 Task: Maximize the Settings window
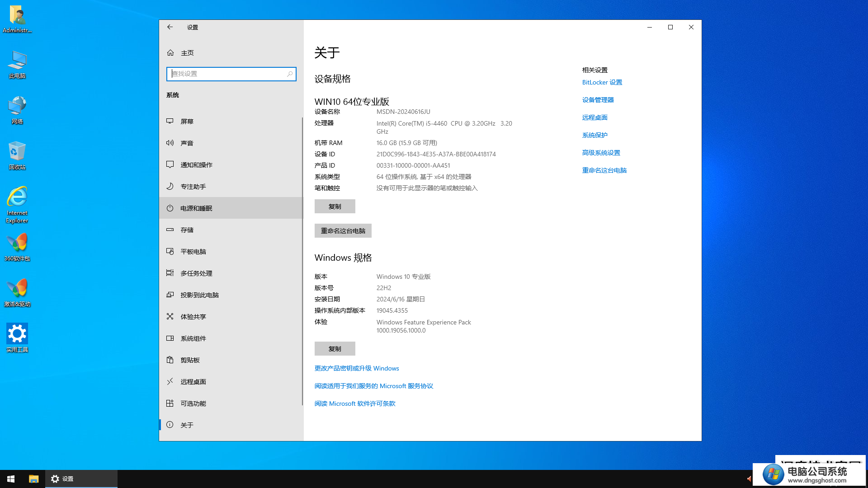coord(670,27)
